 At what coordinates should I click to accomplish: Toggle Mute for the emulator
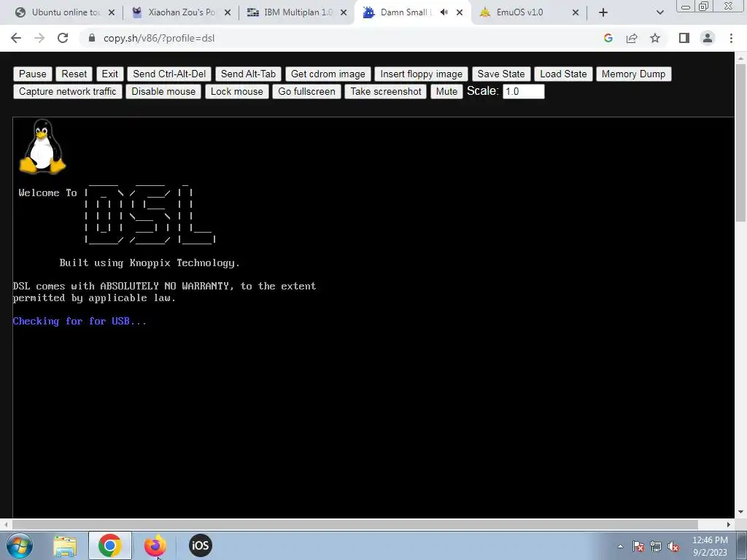[446, 91]
